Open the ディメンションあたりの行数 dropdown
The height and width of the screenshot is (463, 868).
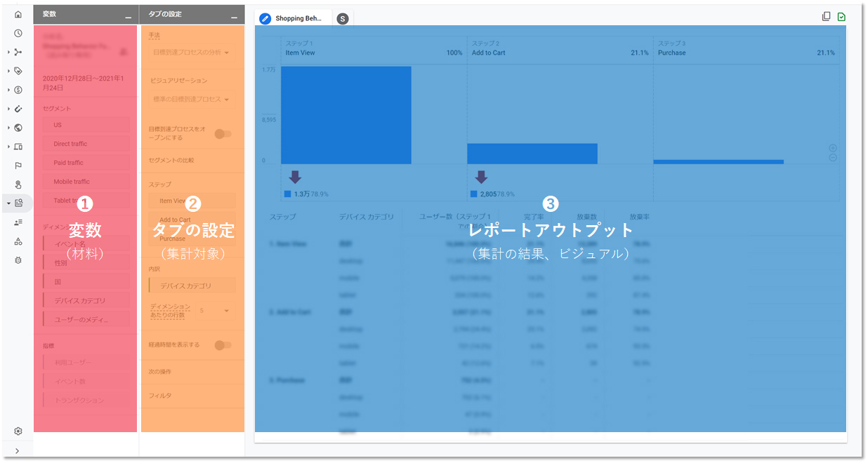214,310
